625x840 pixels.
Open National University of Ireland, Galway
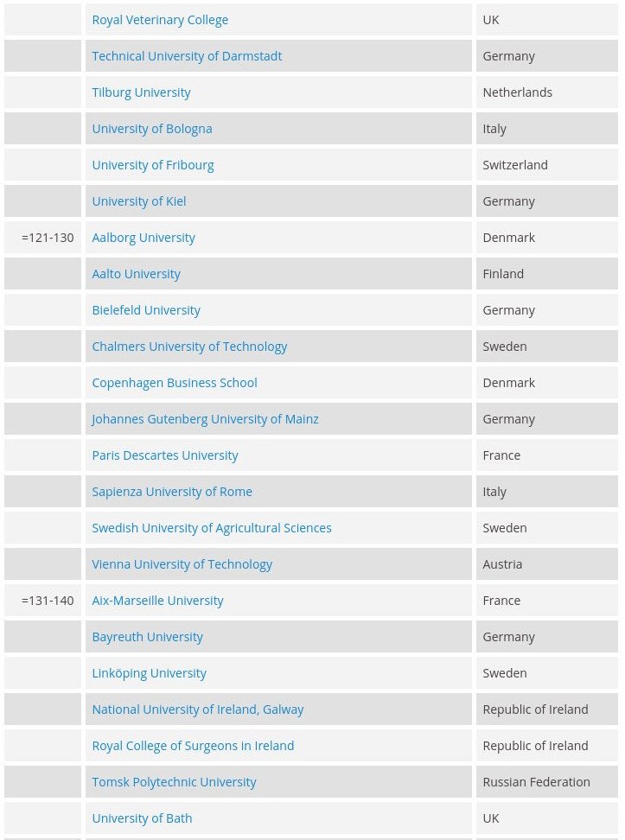[x=197, y=710]
